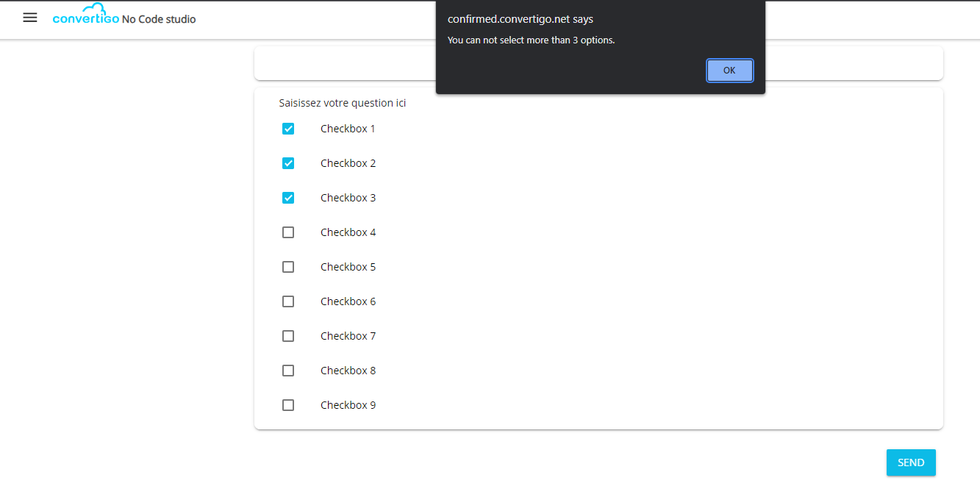Open the hamburger navigation menu

(30, 18)
